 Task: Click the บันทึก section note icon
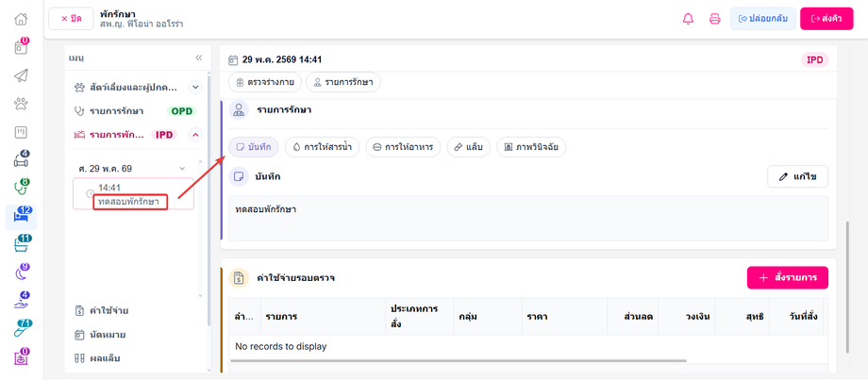coord(239,177)
